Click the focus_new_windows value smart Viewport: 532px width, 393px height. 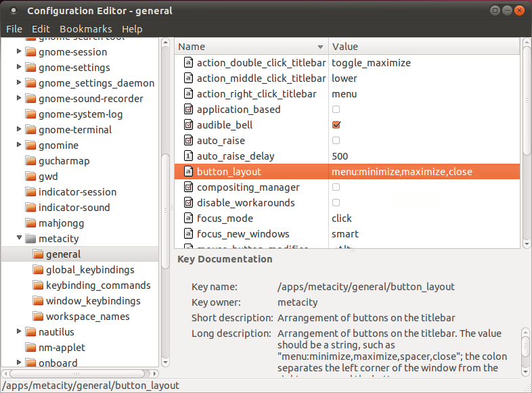[345, 234]
